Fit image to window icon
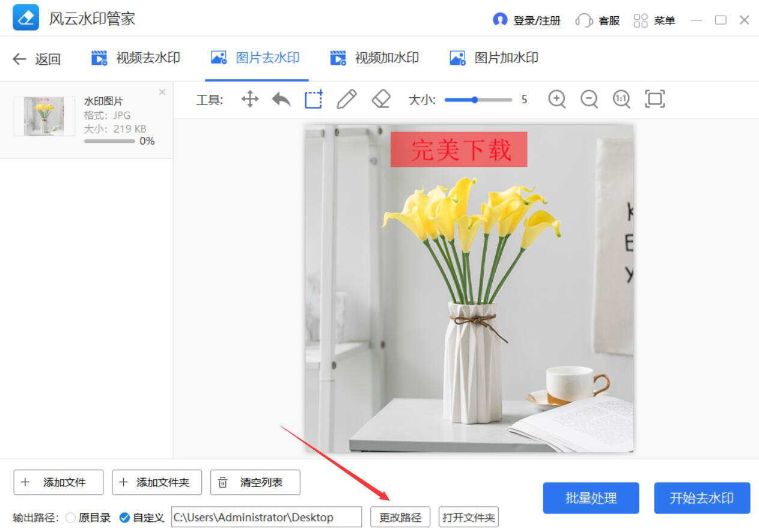 coord(654,99)
